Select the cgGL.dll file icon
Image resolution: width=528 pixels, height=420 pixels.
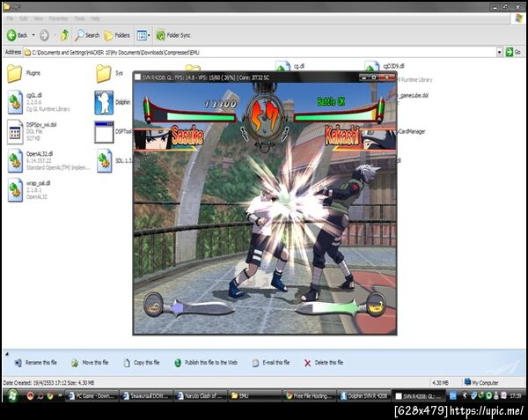(15, 102)
